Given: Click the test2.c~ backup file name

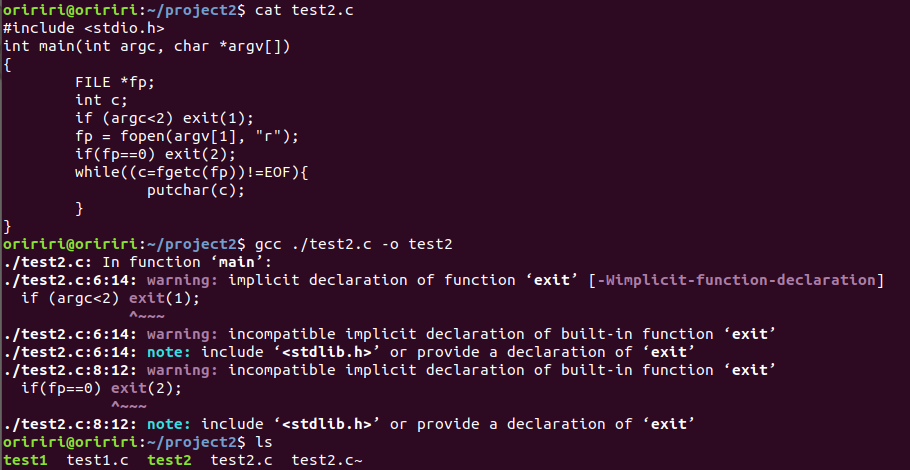Looking at the screenshot, I should pyautogui.click(x=327, y=460).
